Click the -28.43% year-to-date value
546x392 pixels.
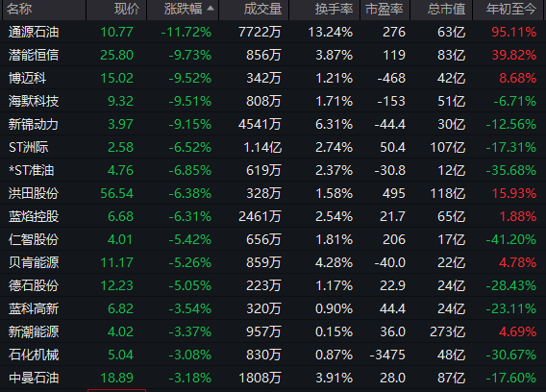tap(510, 285)
